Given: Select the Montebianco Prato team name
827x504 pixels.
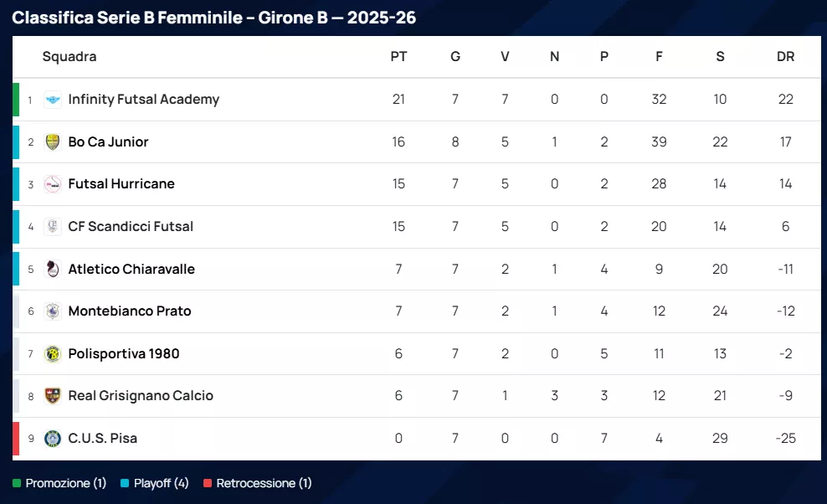Looking at the screenshot, I should tap(130, 311).
